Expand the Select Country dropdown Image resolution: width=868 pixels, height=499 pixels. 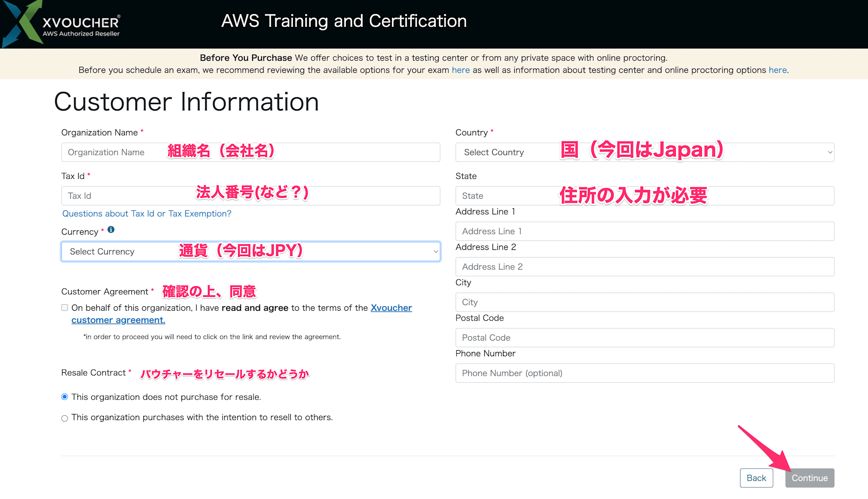pos(645,152)
